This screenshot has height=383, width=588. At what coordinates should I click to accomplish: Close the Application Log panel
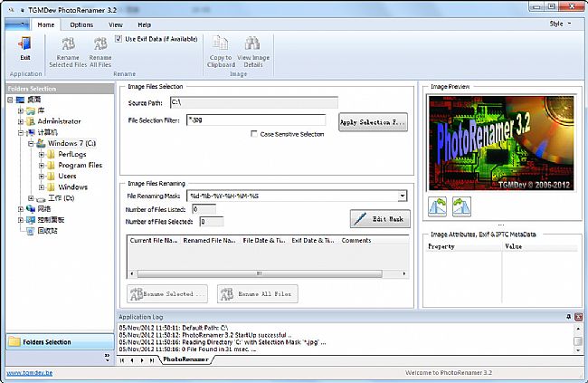pos(579,317)
